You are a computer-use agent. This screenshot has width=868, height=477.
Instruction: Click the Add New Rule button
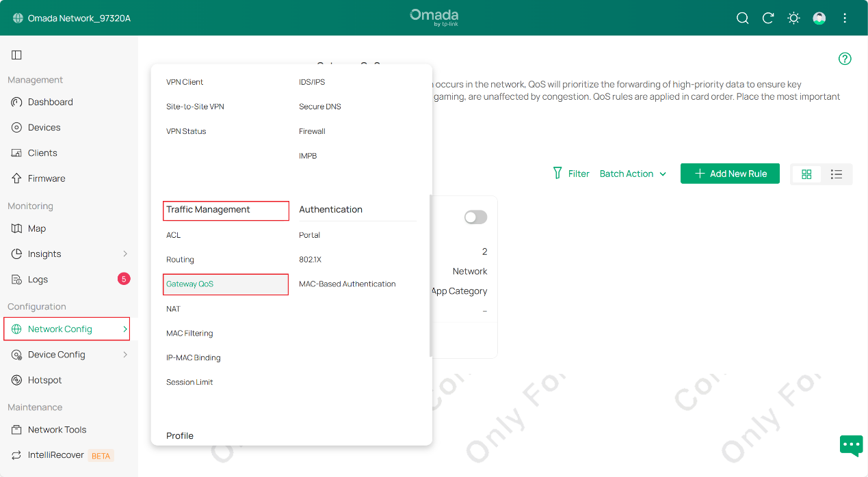point(729,174)
